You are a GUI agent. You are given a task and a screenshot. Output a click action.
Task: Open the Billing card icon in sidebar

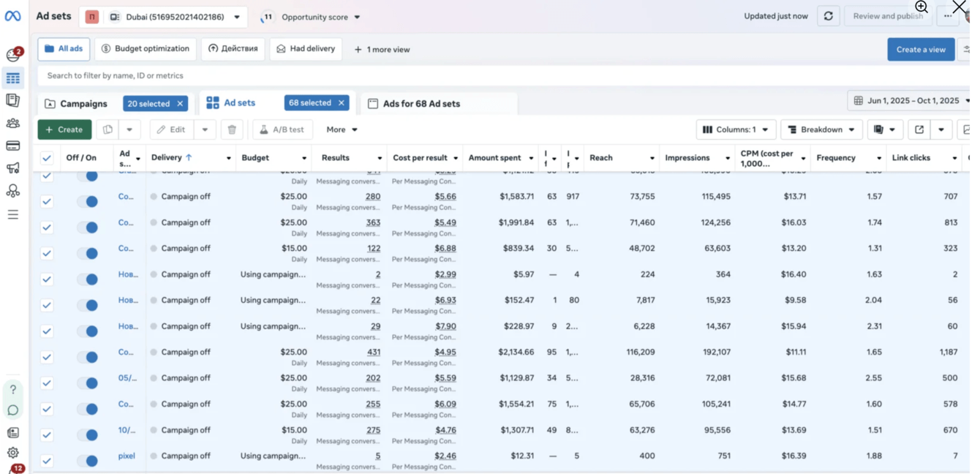pyautogui.click(x=12, y=146)
